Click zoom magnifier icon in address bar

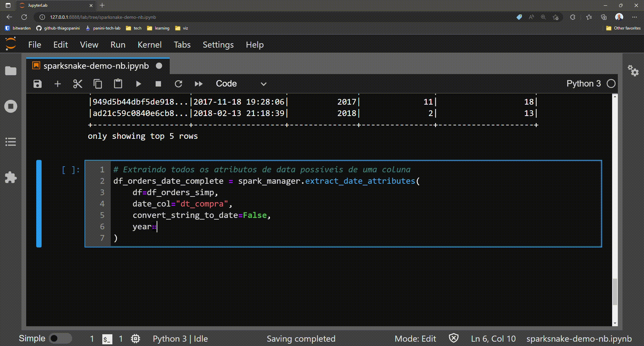click(543, 17)
